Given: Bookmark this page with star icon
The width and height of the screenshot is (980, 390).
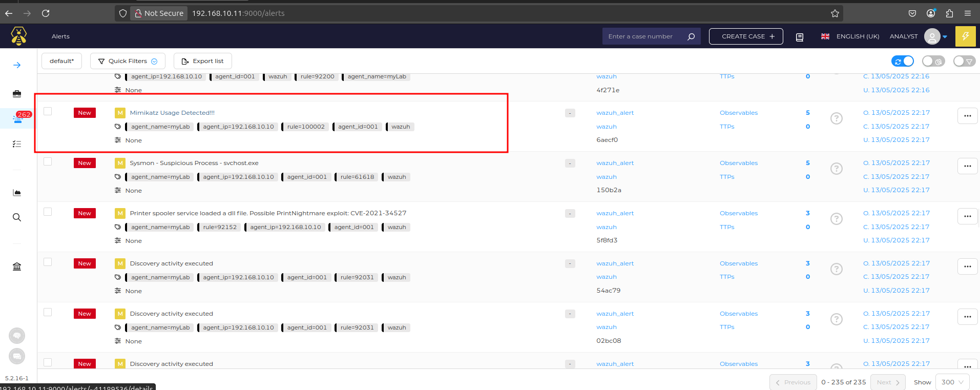Looking at the screenshot, I should tap(835, 13).
